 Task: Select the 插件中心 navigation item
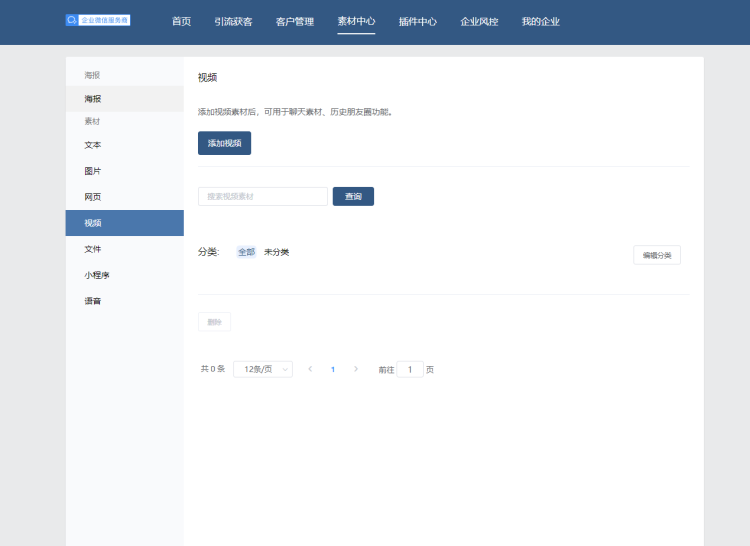tap(417, 21)
